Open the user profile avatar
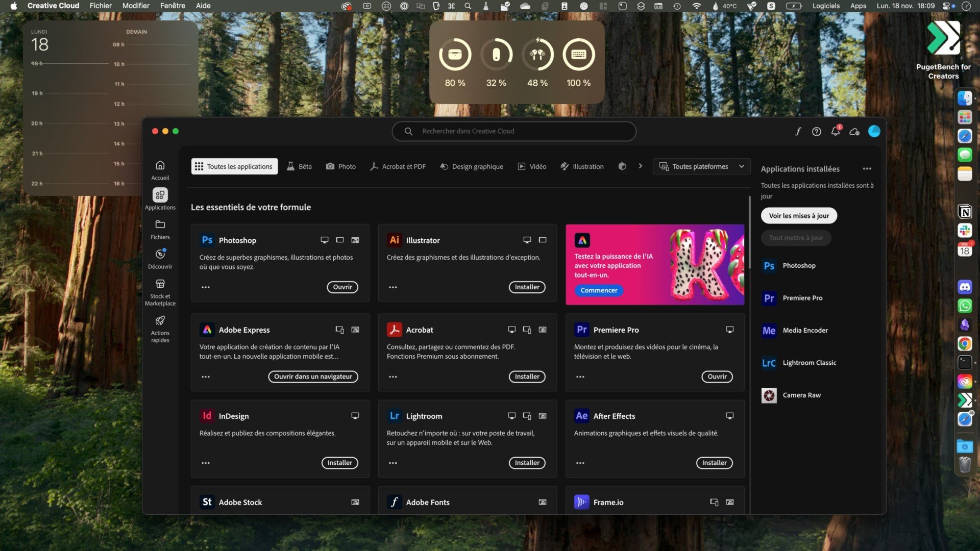Screen dimensions: 980x551 point(874,131)
